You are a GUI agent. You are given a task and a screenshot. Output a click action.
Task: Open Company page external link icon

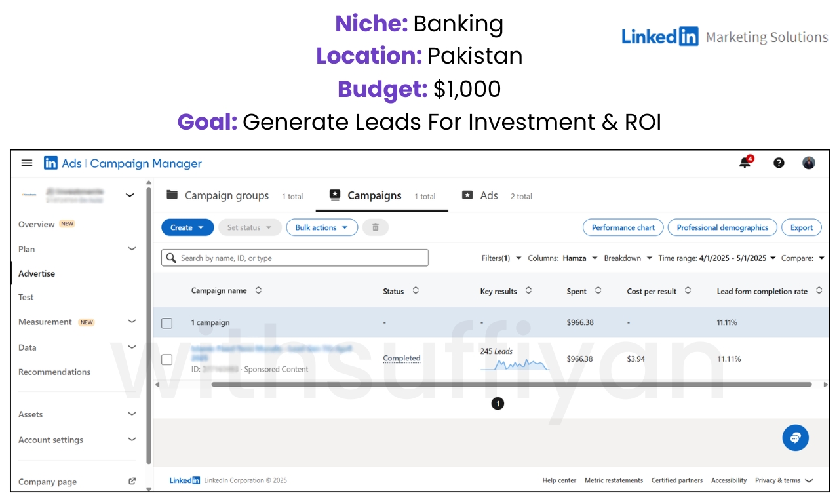[x=132, y=481]
